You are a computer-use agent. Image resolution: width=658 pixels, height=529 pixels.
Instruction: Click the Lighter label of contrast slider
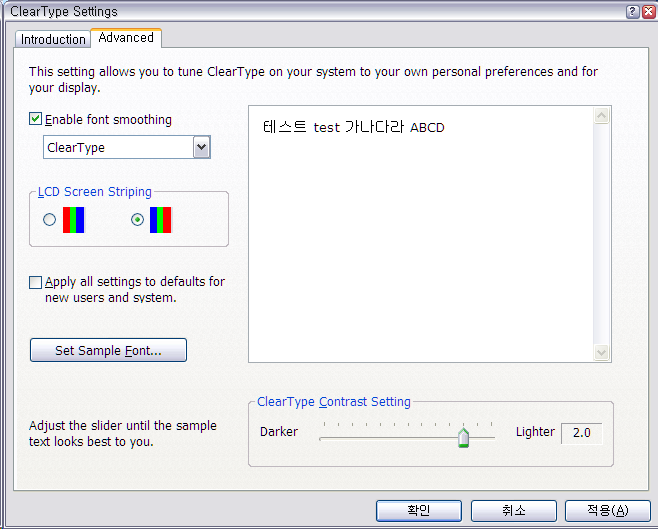pyautogui.click(x=535, y=432)
